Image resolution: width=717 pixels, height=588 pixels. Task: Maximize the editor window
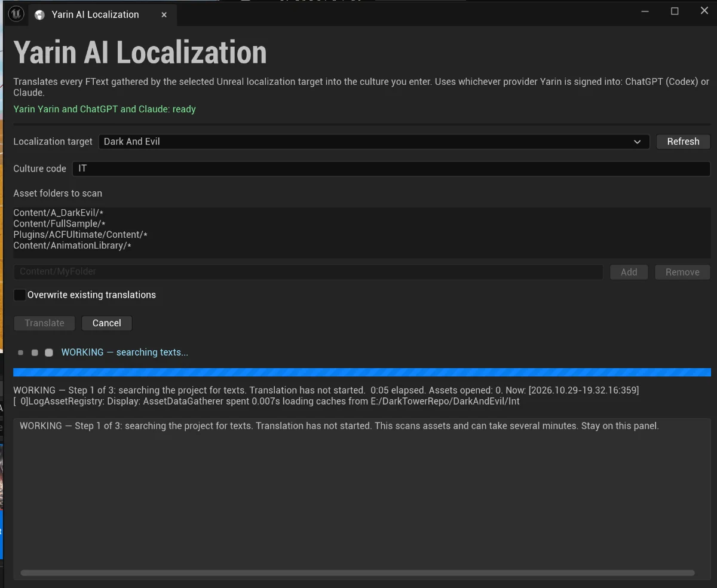[675, 11]
